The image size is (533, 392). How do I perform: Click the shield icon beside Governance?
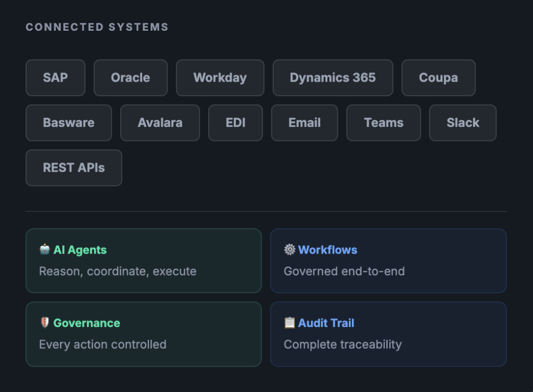click(x=45, y=323)
